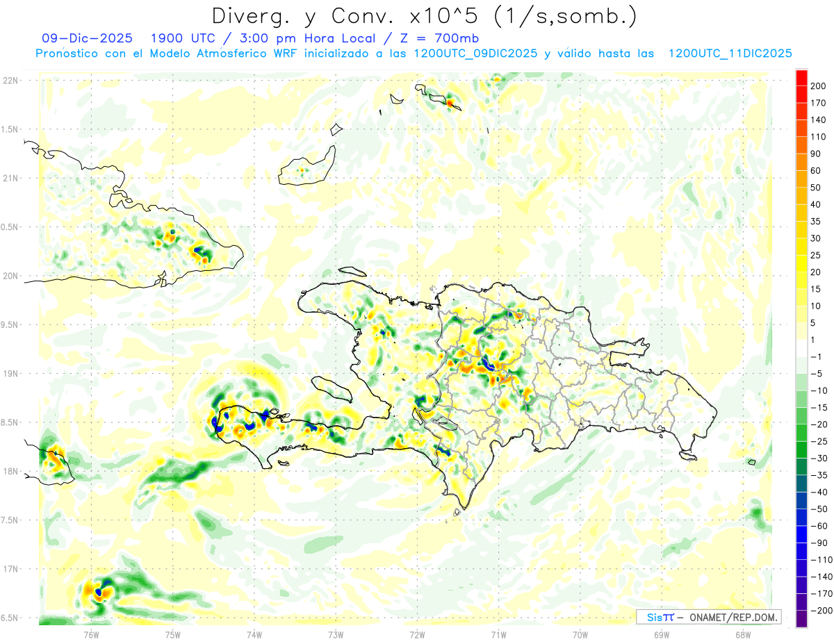
Task: Click the "70W" longitude label
Action: pos(580,634)
